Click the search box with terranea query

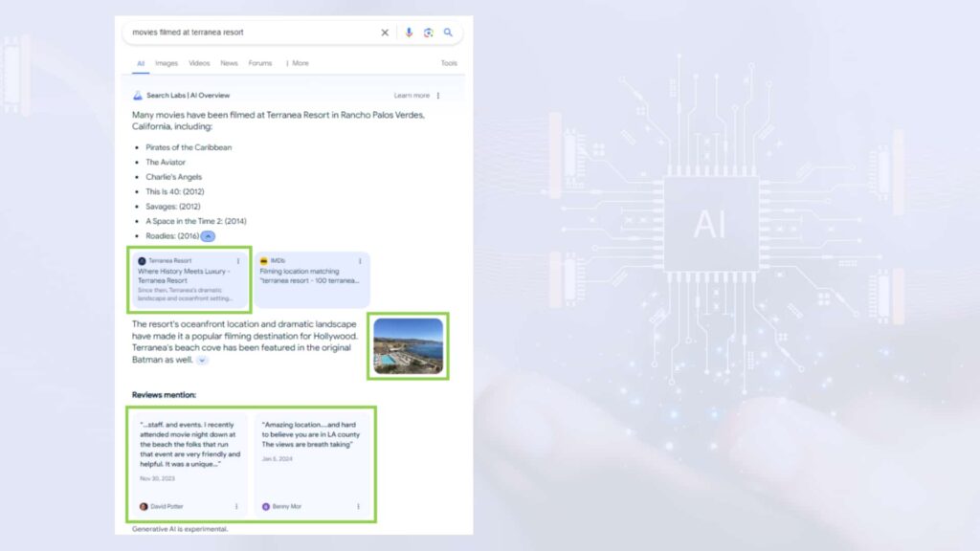[x=293, y=33]
